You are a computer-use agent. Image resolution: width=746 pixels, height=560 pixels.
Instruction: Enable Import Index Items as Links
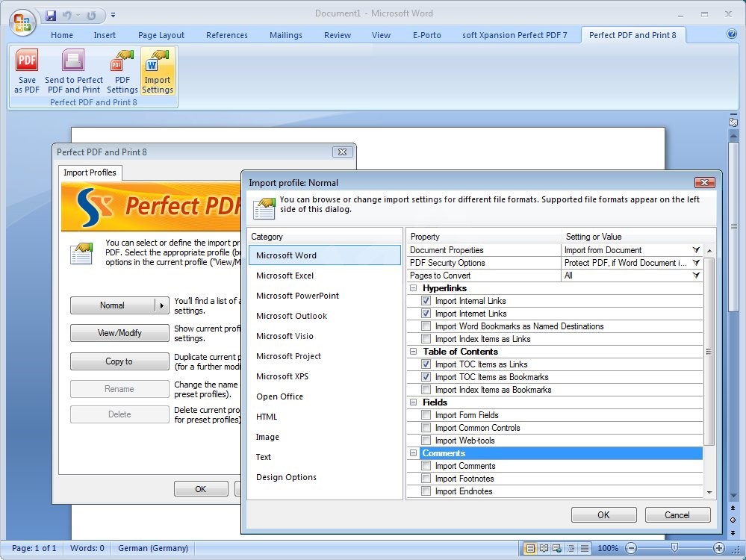pos(426,339)
